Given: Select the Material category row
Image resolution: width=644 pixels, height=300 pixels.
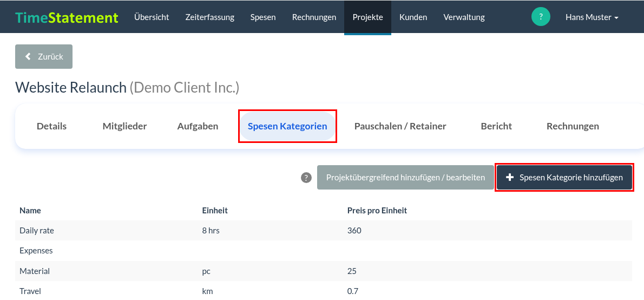Looking at the screenshot, I should [324, 271].
